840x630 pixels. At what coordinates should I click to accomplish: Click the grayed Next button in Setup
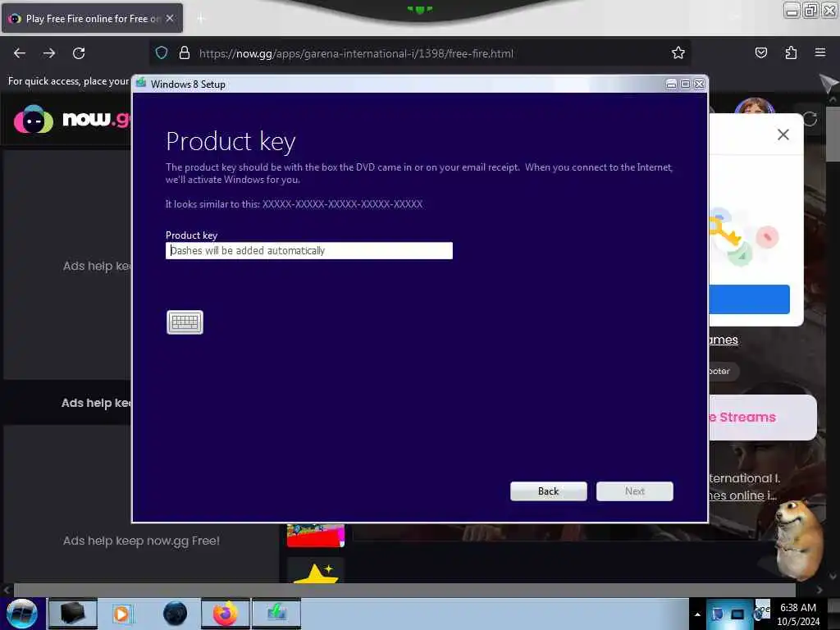tap(634, 491)
